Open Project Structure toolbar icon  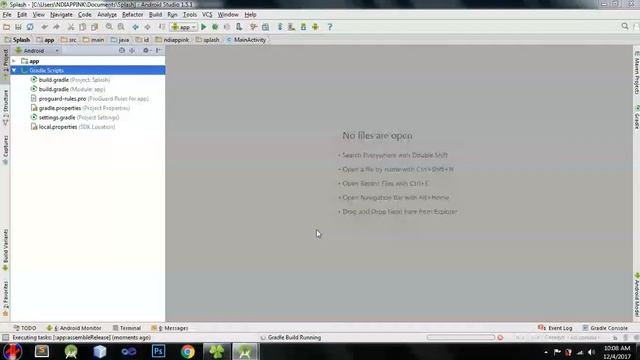click(x=265, y=27)
